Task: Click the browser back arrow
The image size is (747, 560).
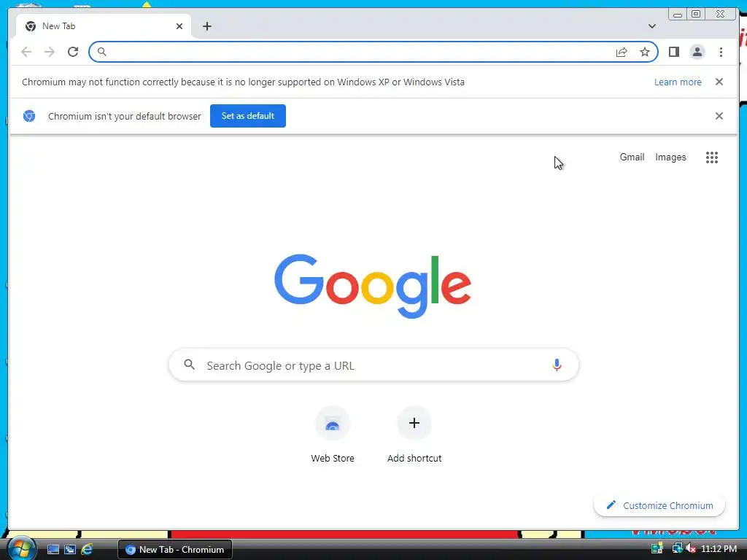Action: [26, 52]
